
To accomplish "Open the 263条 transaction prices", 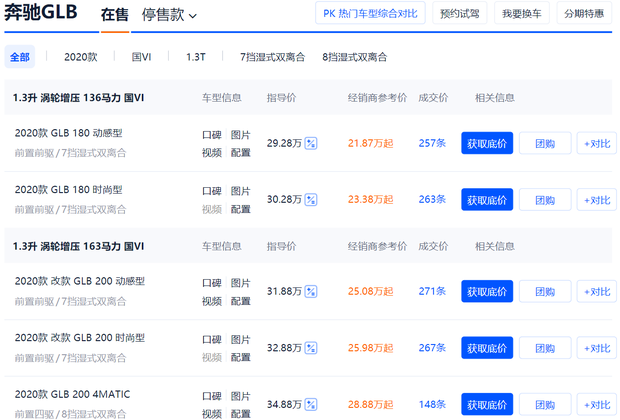I will tap(432, 200).
